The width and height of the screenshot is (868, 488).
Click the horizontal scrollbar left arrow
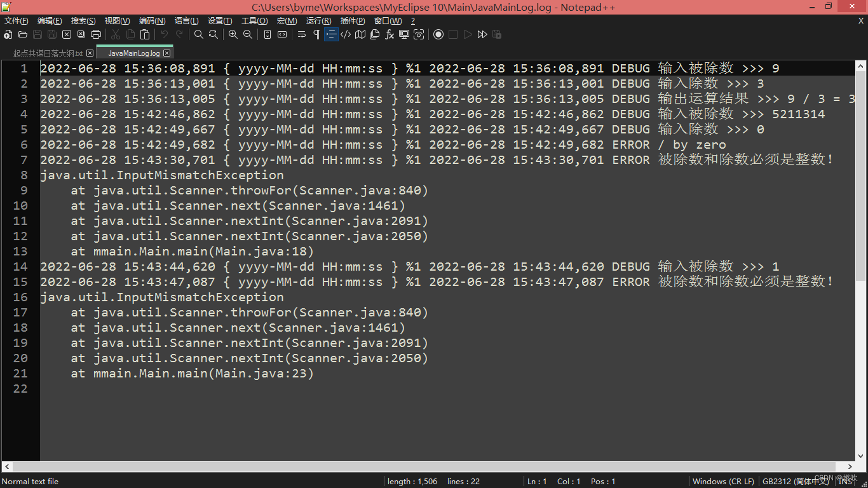(x=6, y=466)
